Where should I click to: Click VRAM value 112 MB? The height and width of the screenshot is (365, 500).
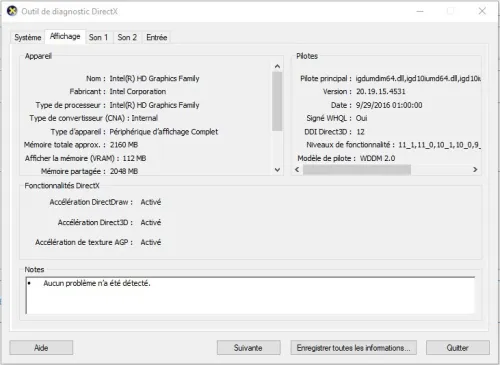134,158
